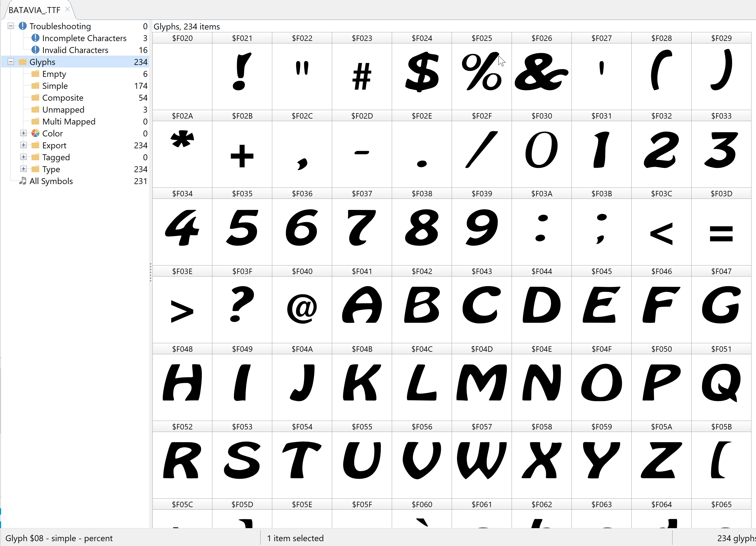
Task: Close the BATAVIA_.TTF tab
Action: pyautogui.click(x=68, y=9)
